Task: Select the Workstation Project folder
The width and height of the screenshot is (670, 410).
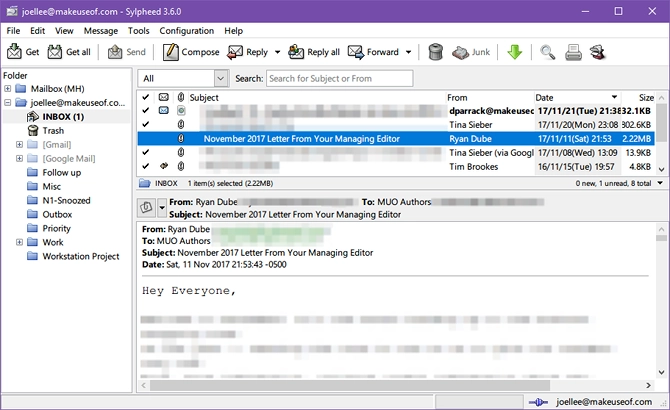Action: pyautogui.click(x=81, y=256)
